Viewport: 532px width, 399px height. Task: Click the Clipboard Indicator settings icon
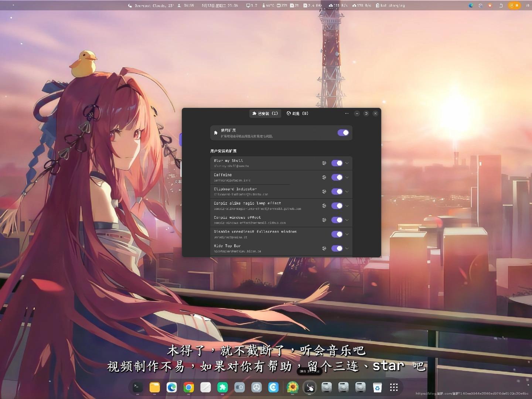pos(324,191)
